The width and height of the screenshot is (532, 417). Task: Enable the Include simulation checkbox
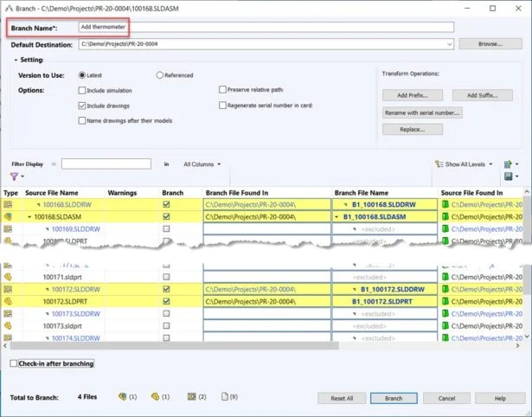coord(82,90)
